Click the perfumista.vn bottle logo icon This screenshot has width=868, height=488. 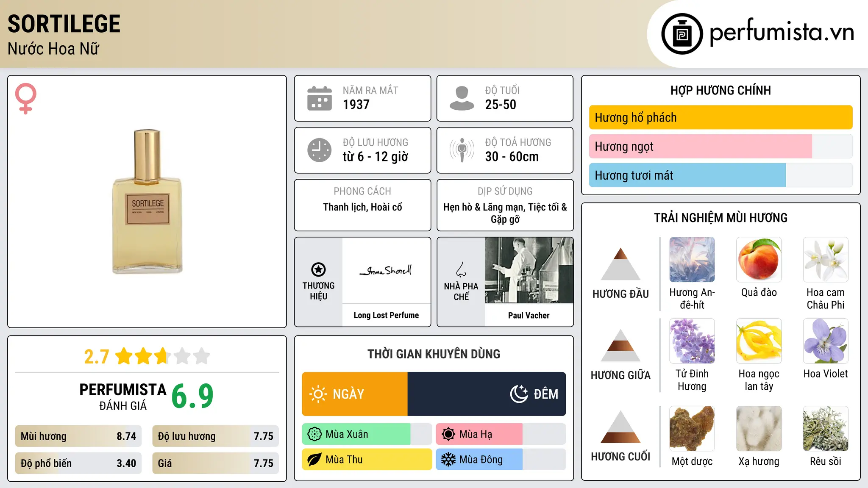pyautogui.click(x=682, y=34)
